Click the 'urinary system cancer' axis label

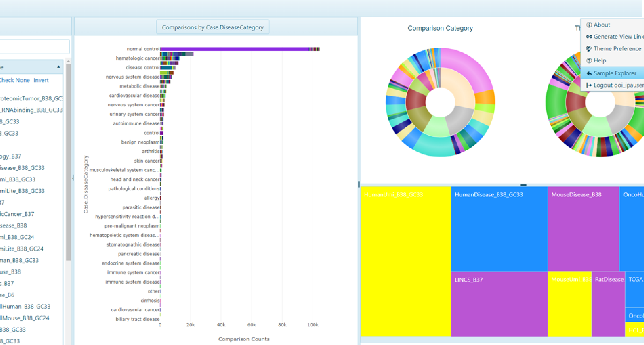134,114
